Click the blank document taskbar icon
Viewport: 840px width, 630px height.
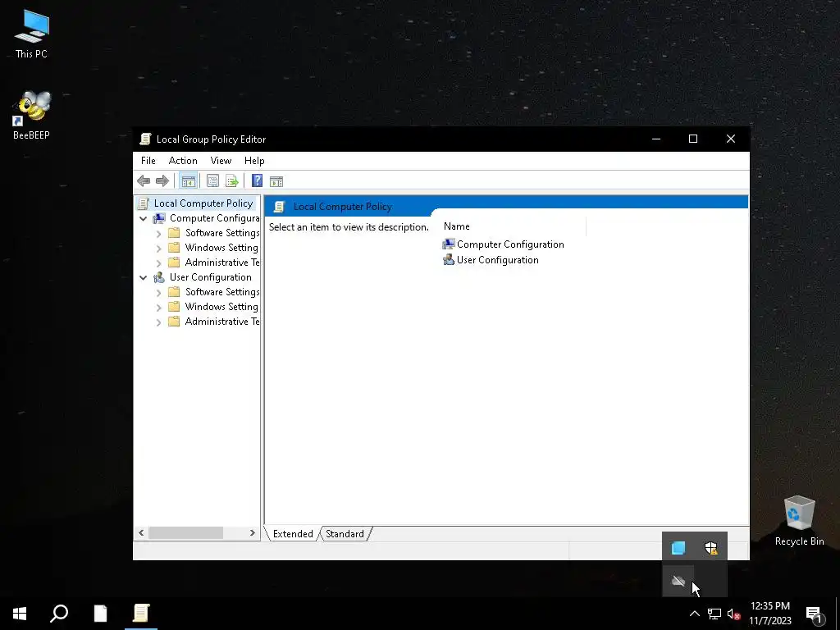click(x=100, y=614)
